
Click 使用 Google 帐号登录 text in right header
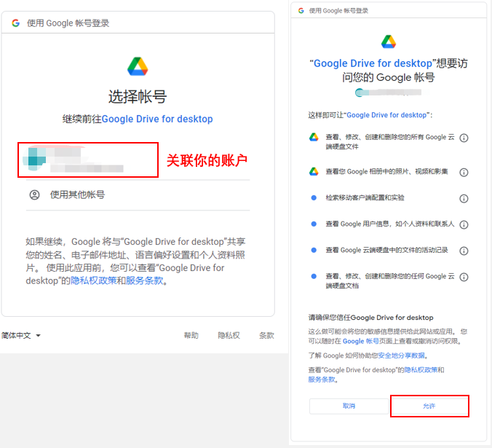click(338, 11)
